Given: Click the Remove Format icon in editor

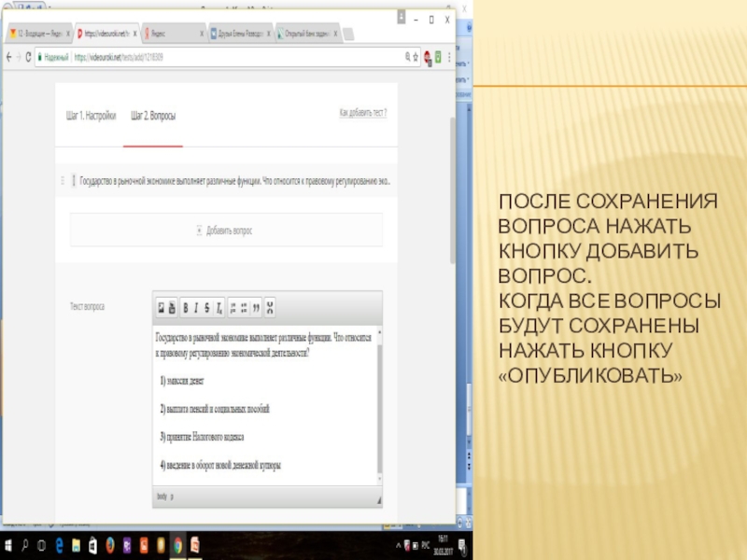Looking at the screenshot, I should (218, 307).
